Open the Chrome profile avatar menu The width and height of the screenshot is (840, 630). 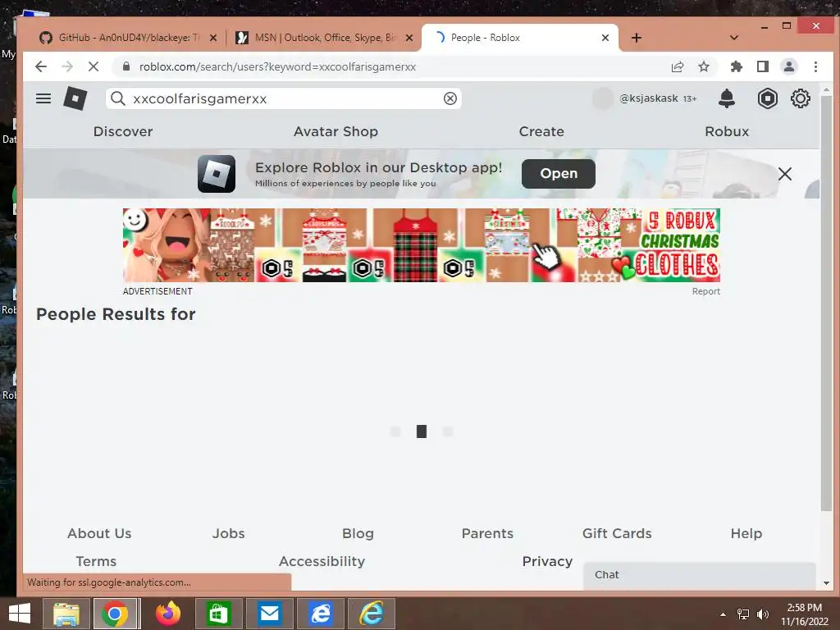tap(788, 66)
